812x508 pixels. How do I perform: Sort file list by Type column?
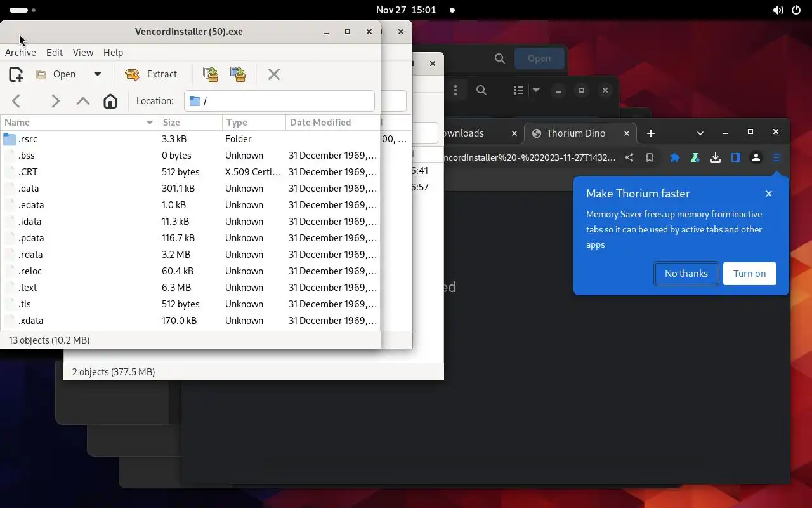point(254,123)
